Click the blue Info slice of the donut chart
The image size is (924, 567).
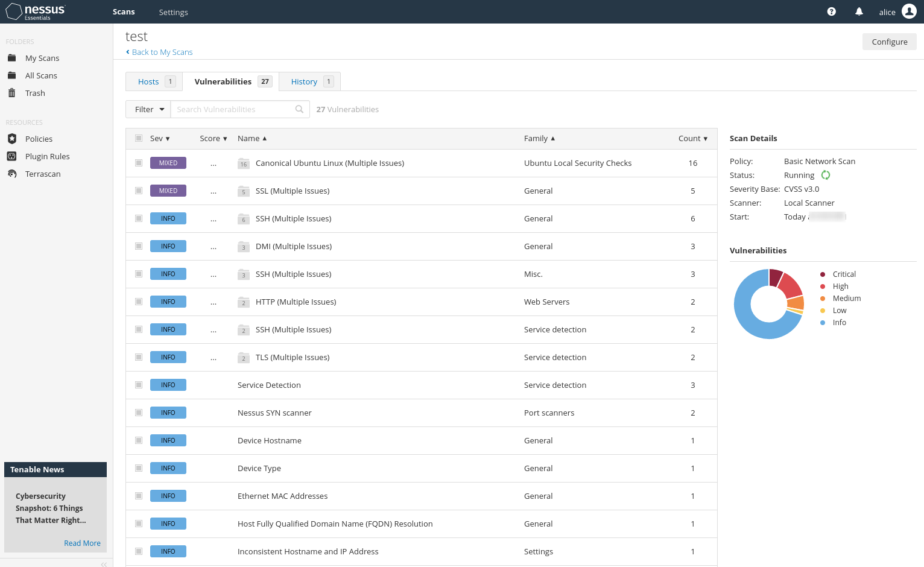tap(748, 320)
